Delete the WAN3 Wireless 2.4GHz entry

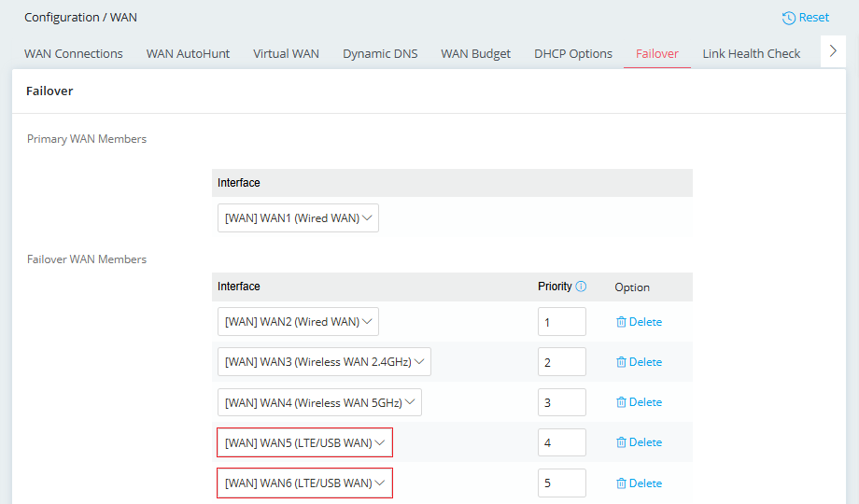pyautogui.click(x=639, y=362)
